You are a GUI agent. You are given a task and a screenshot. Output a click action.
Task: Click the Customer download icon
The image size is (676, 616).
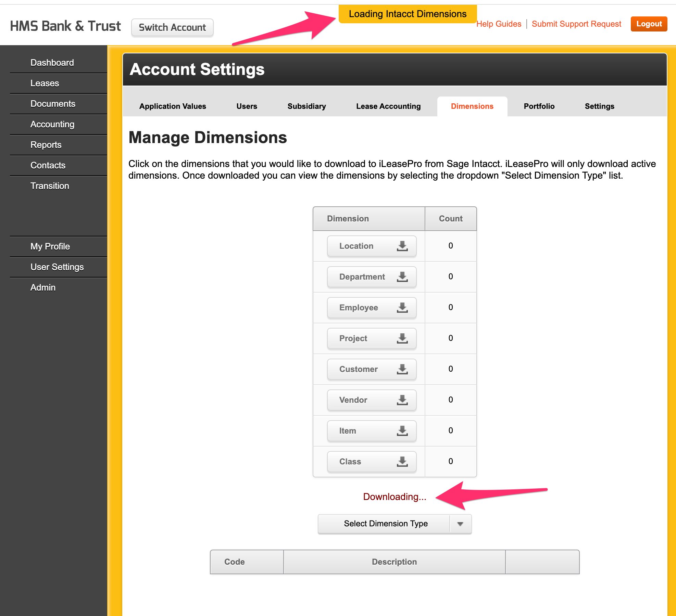point(402,369)
